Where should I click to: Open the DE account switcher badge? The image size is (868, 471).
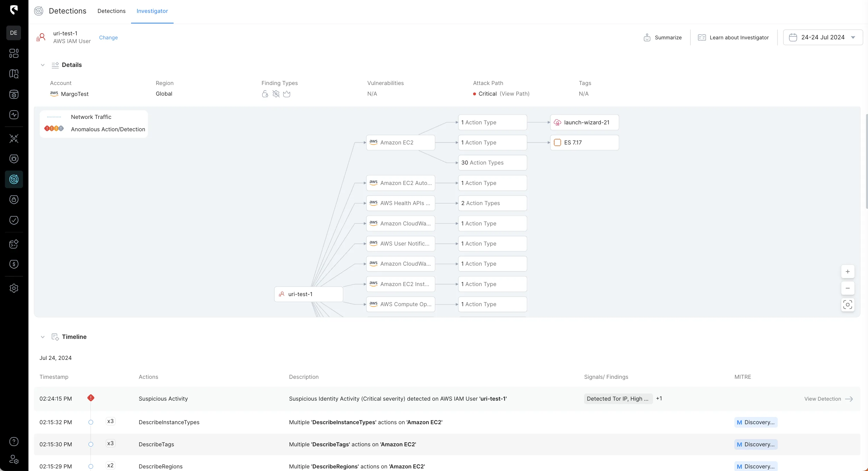click(14, 33)
